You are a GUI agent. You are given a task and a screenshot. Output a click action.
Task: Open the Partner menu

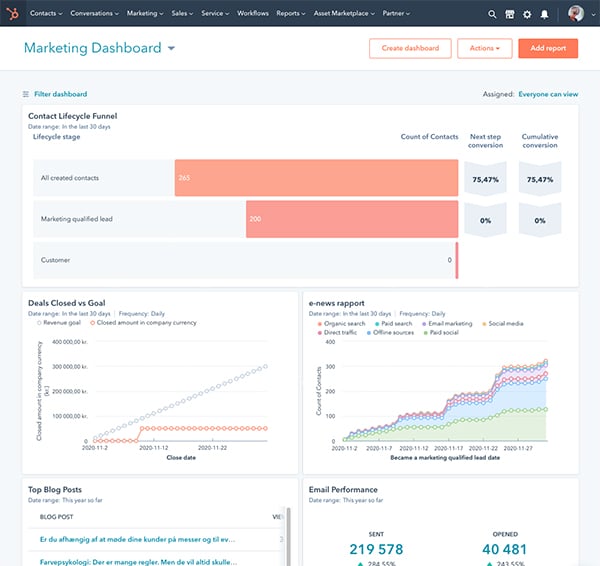[396, 13]
